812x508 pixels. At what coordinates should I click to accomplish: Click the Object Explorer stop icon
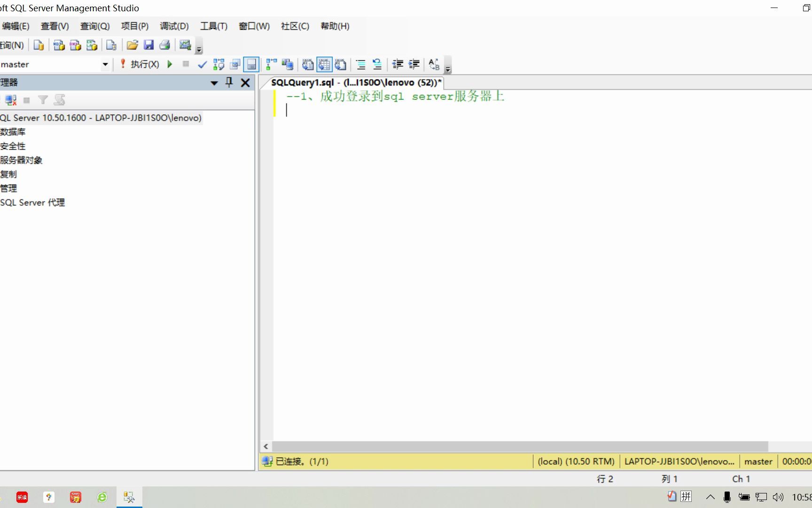[27, 100]
